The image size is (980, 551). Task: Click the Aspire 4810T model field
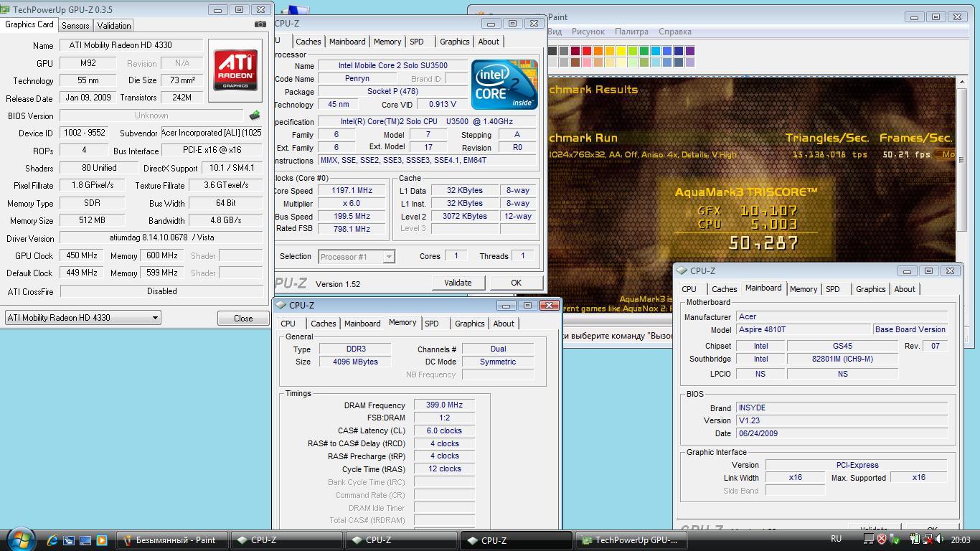pyautogui.click(x=804, y=329)
